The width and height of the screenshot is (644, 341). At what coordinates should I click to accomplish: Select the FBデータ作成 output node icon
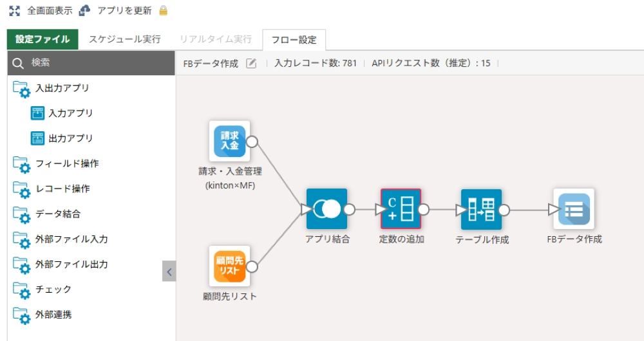tap(574, 209)
